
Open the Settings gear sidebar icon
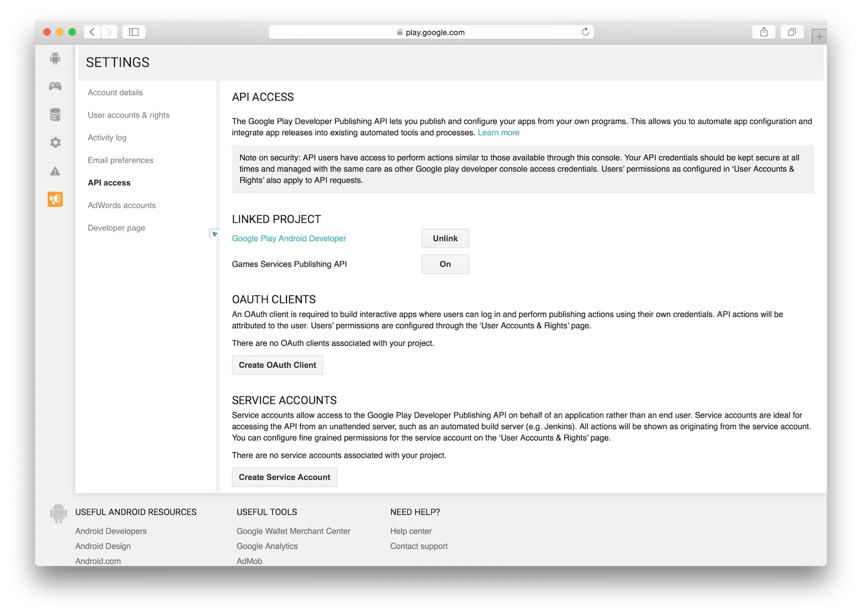click(55, 142)
